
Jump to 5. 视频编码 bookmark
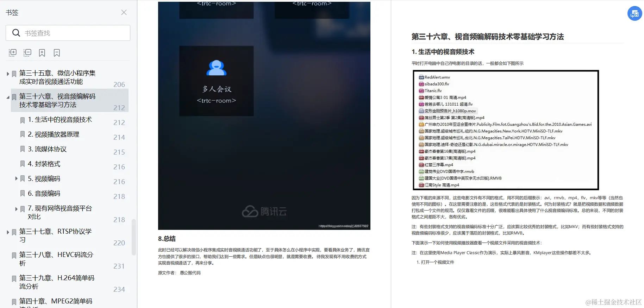[44, 179]
